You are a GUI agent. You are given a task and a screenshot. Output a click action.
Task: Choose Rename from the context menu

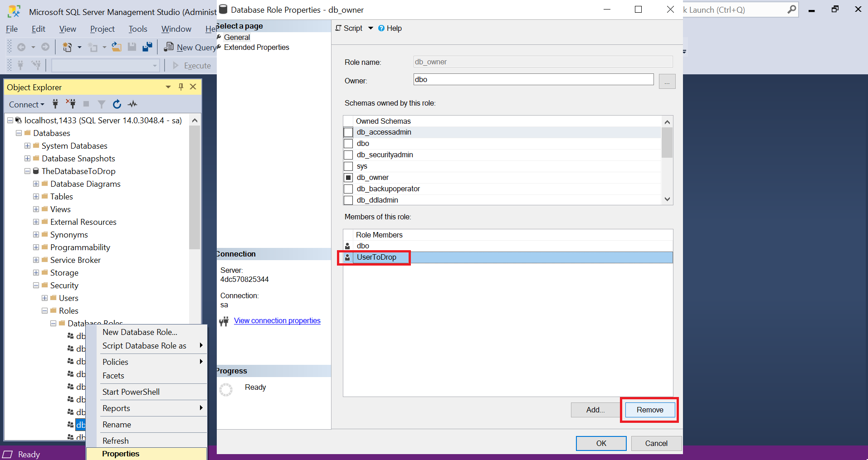point(117,424)
